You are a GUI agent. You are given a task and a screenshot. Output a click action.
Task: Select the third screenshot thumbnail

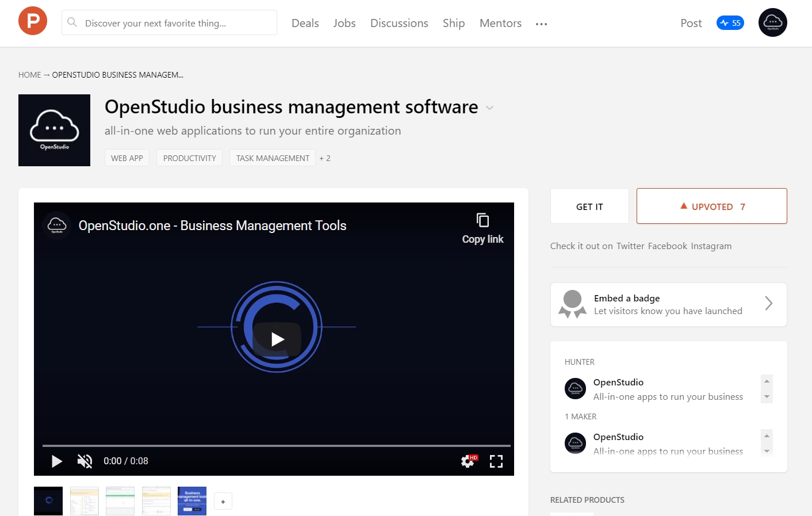click(120, 501)
